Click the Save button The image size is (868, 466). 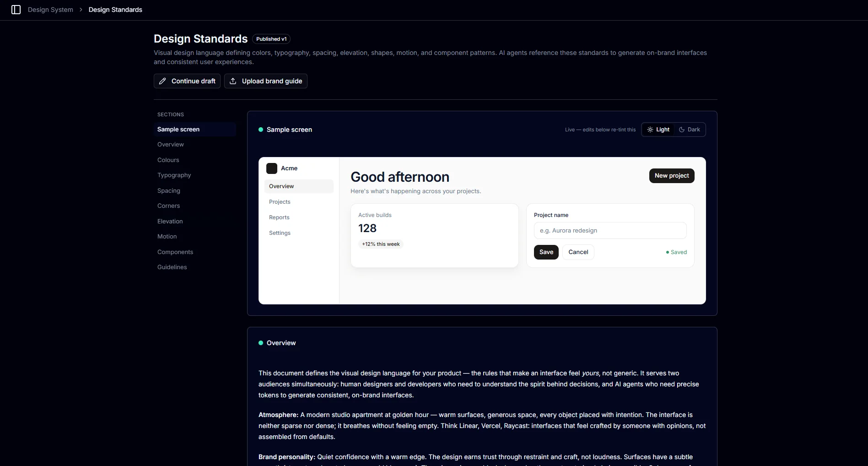(546, 252)
